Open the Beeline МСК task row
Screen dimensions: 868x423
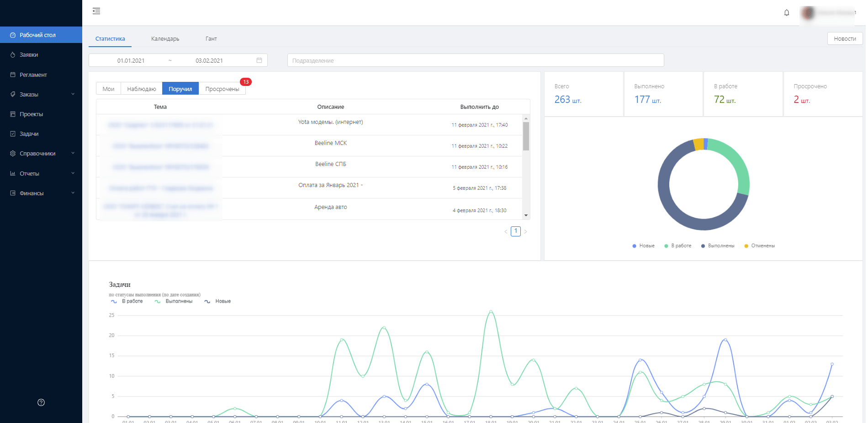click(x=309, y=146)
